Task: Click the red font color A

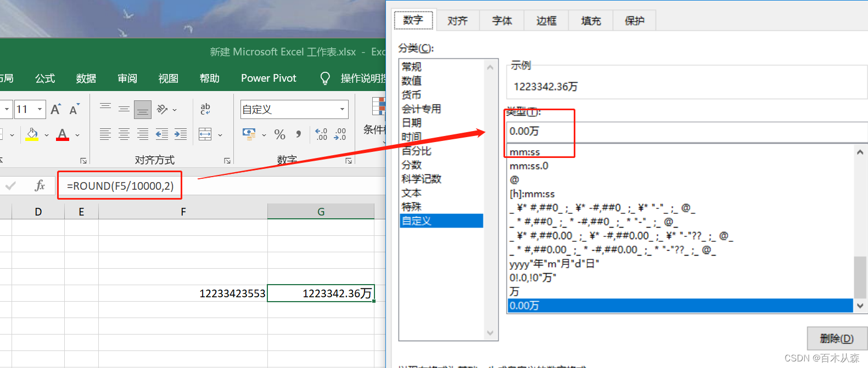Action: click(x=63, y=134)
